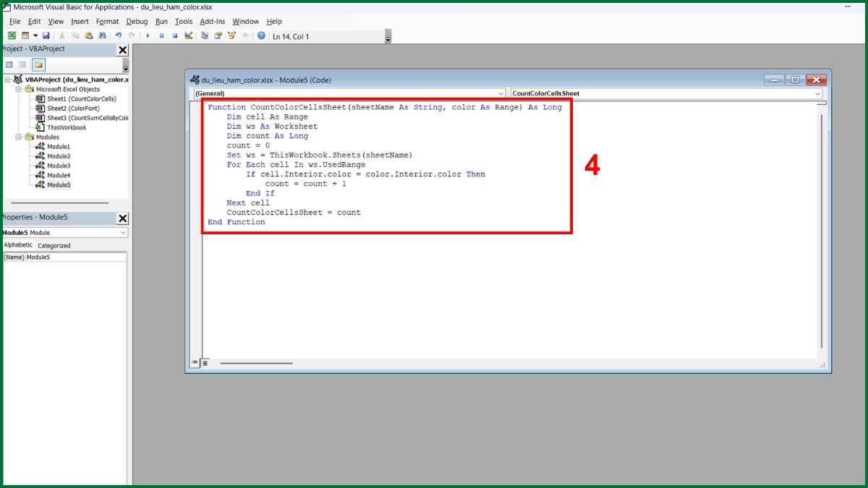Switch to the Categorized properties tab
The image size is (868, 488).
coord(54,246)
